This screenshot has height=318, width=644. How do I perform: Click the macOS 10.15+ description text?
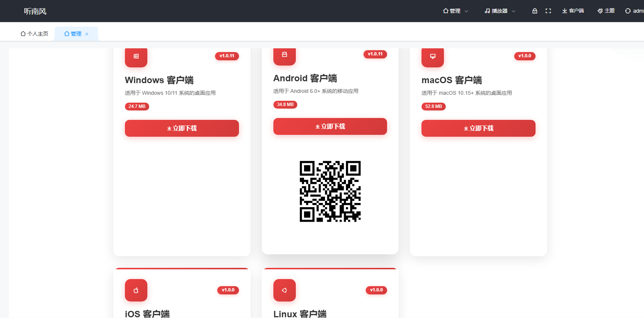click(467, 93)
